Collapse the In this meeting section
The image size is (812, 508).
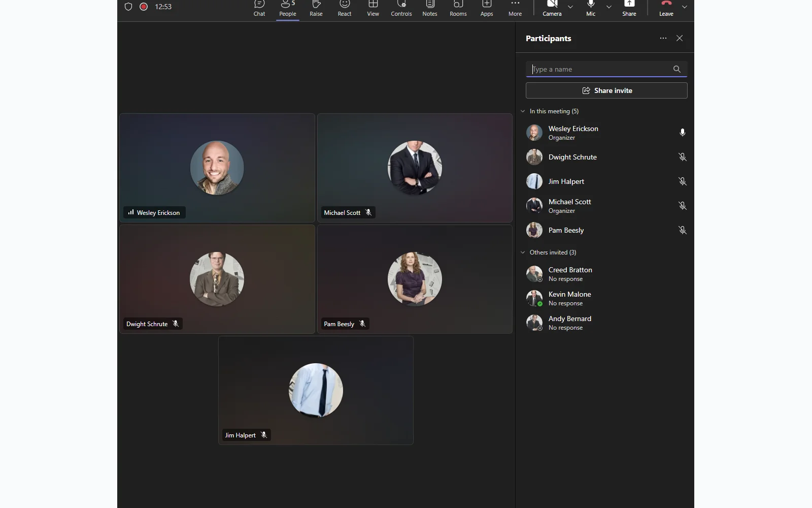click(523, 111)
